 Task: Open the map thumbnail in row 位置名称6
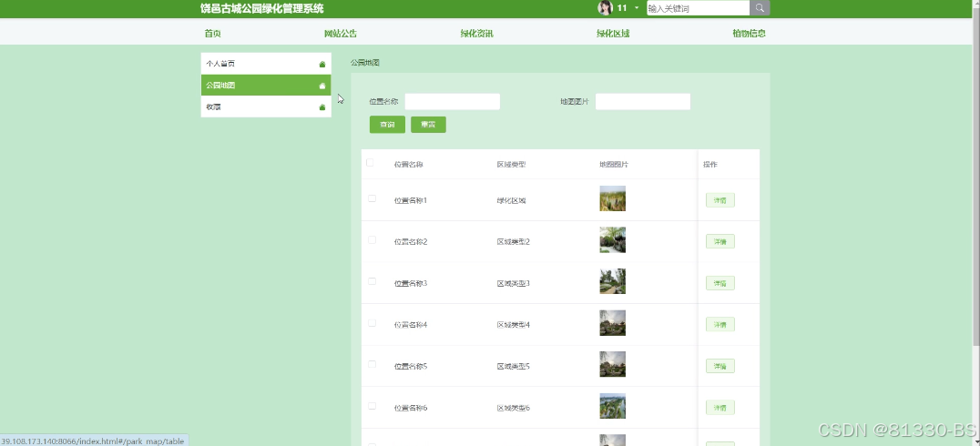[612, 406]
